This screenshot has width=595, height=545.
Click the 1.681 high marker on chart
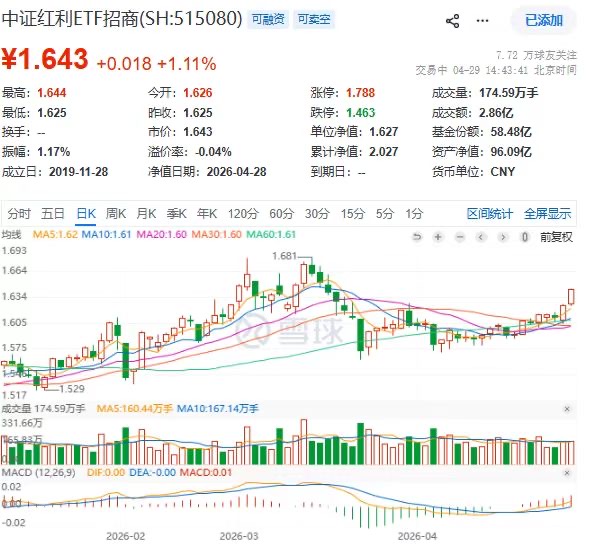click(x=284, y=256)
